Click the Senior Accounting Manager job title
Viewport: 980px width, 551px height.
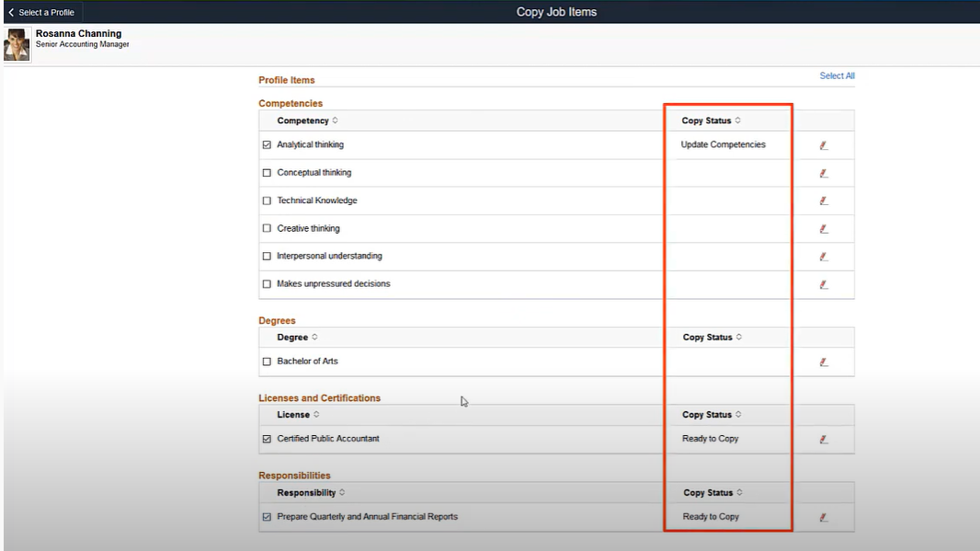83,44
